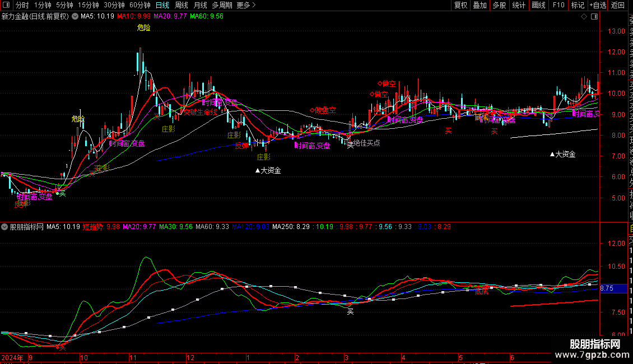Select the 周线 weekly tab
The width and height of the screenshot is (633, 364).
(181, 5)
